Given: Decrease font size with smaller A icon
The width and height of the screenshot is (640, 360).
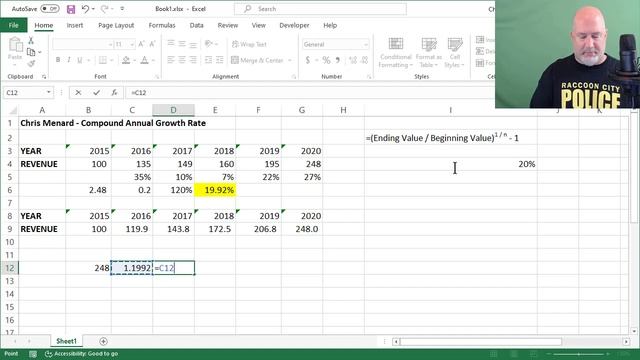Looking at the screenshot, I should (152, 44).
